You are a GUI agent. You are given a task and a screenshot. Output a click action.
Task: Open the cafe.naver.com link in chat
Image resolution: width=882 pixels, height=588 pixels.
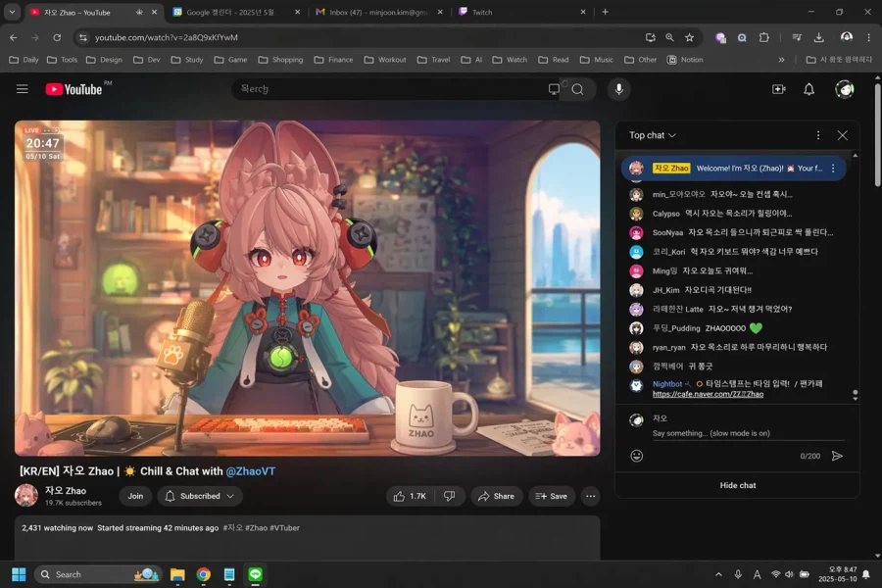coord(708,394)
